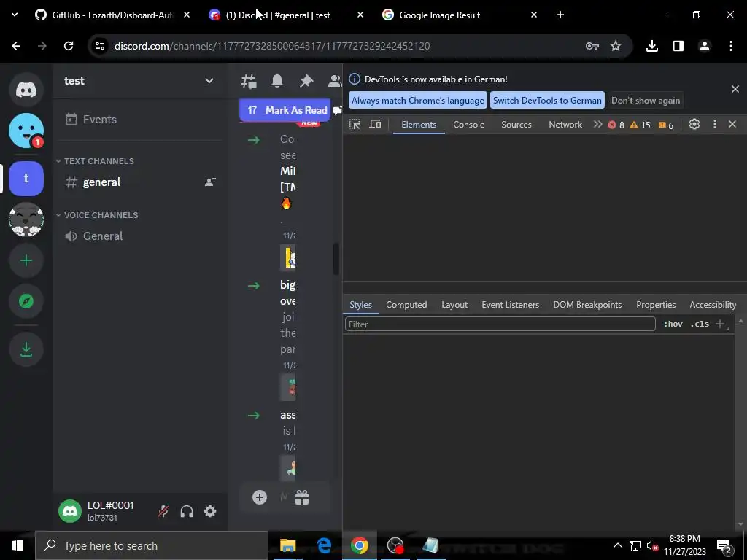Select element inspector tool in DevTools
This screenshot has height=560, width=747.
tap(355, 125)
